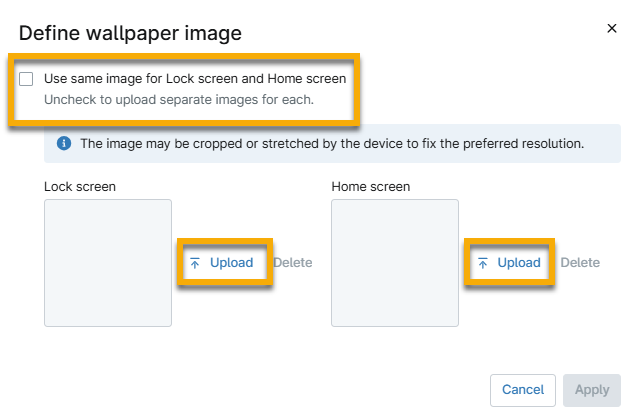Click the 'Uncheck to upload separate images' hint
The image size is (636, 418).
179,100
